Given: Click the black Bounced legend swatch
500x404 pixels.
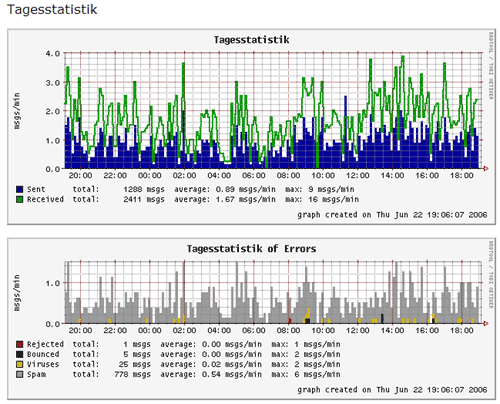Looking at the screenshot, I should [20, 354].
